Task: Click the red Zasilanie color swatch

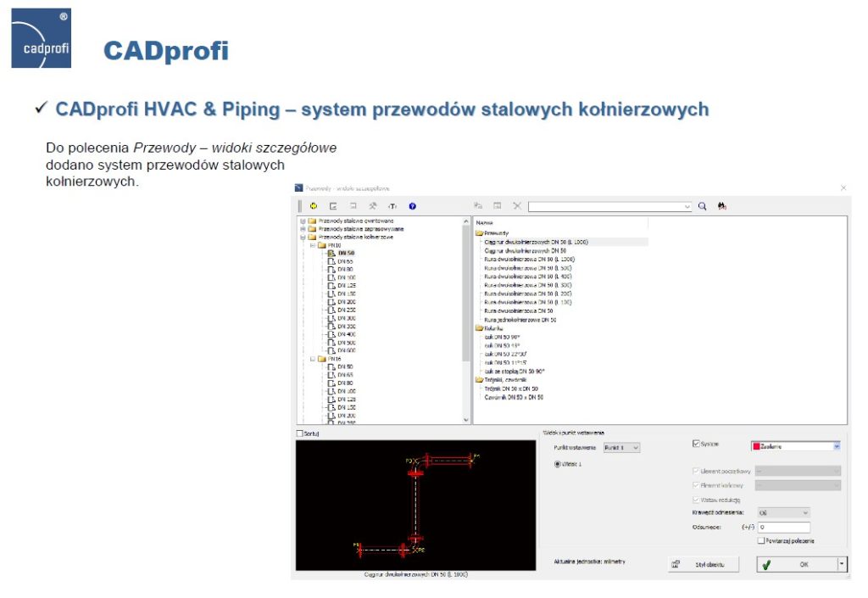Action: (757, 445)
